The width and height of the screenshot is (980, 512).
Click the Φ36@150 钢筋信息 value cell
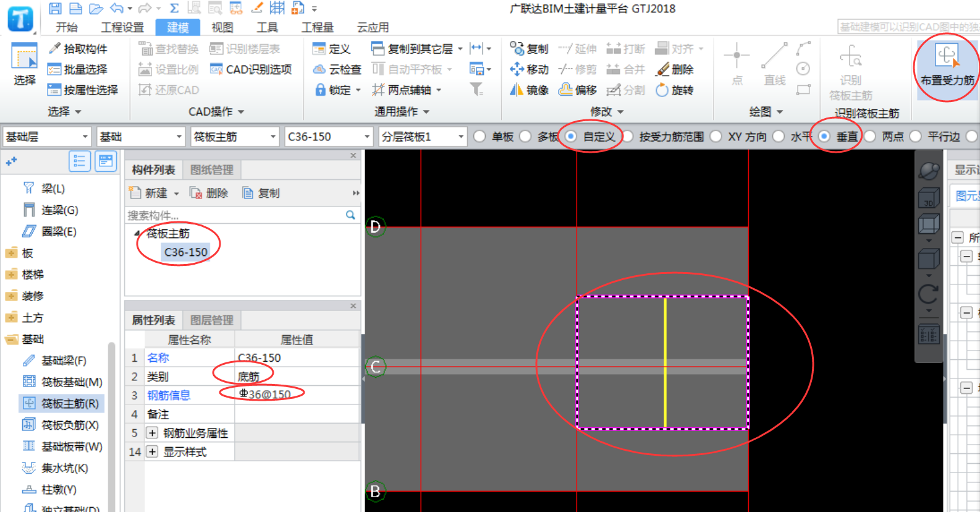297,395
